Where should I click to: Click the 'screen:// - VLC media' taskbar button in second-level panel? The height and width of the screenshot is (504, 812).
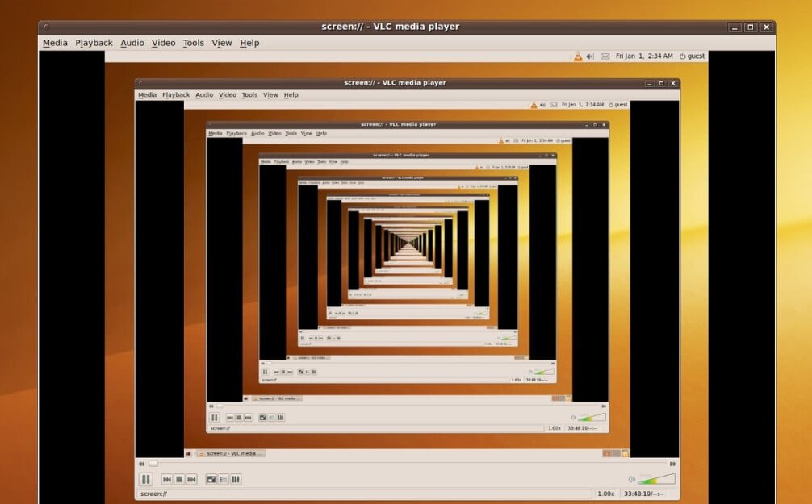(x=231, y=453)
